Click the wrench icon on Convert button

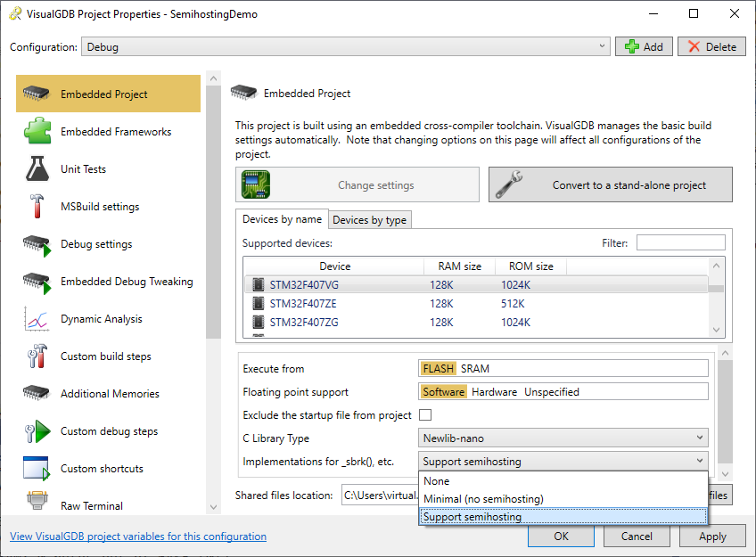[x=509, y=184]
